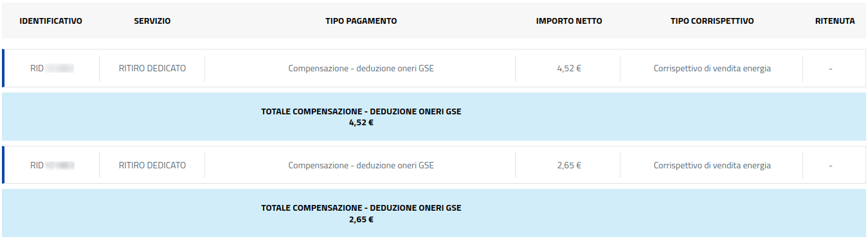Click first row Compensazione - deduzione oneri GSE

coord(361,68)
